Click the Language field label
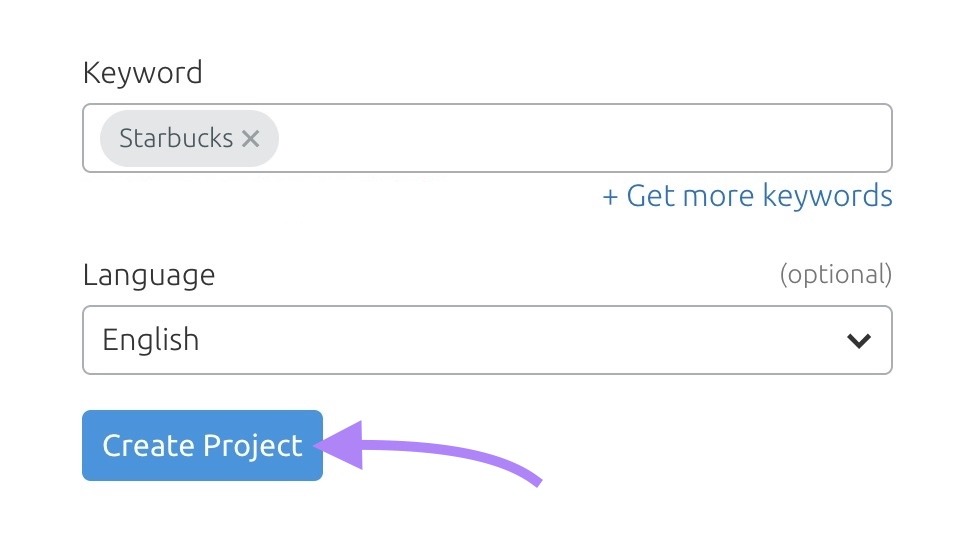Viewport: 976px width, 548px height. pos(148,275)
